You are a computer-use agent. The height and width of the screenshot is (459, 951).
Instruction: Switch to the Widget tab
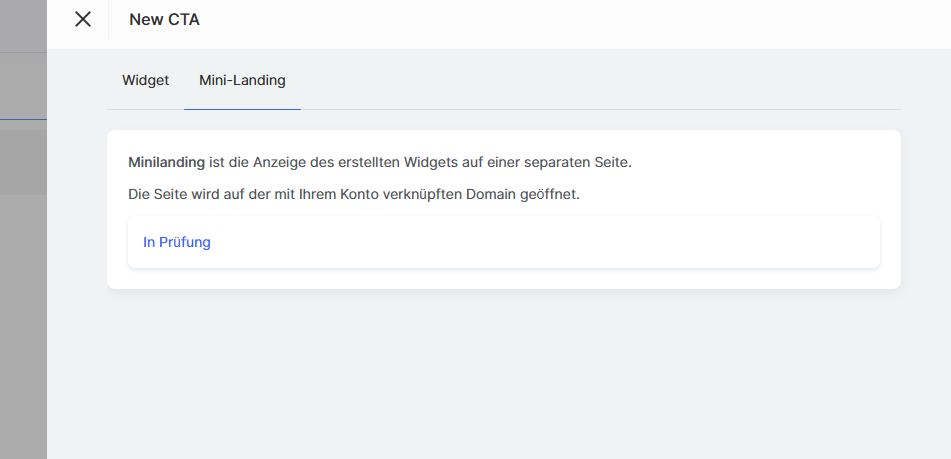coord(146,80)
